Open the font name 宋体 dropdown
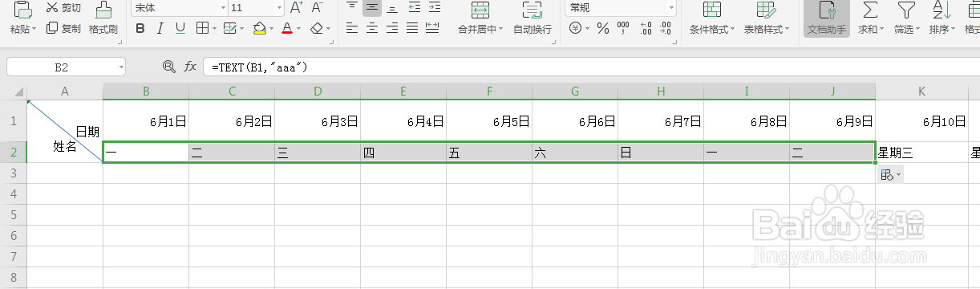980x289 pixels. pyautogui.click(x=222, y=8)
